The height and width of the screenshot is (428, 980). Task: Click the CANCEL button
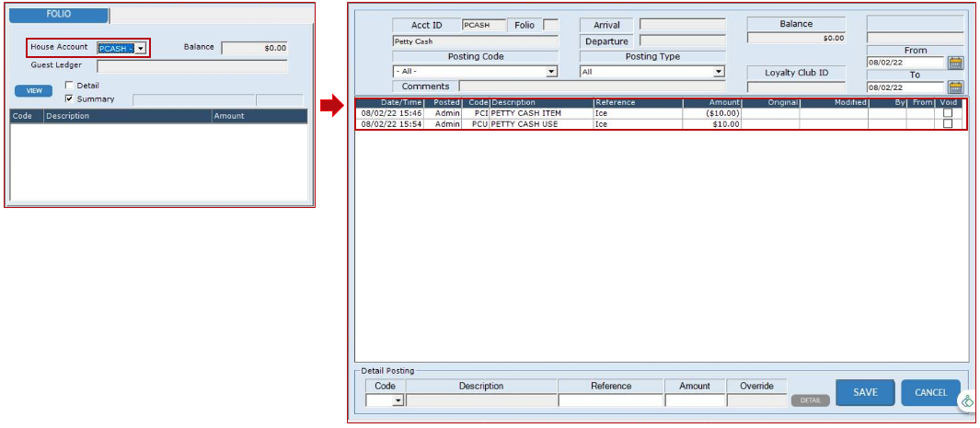[930, 392]
